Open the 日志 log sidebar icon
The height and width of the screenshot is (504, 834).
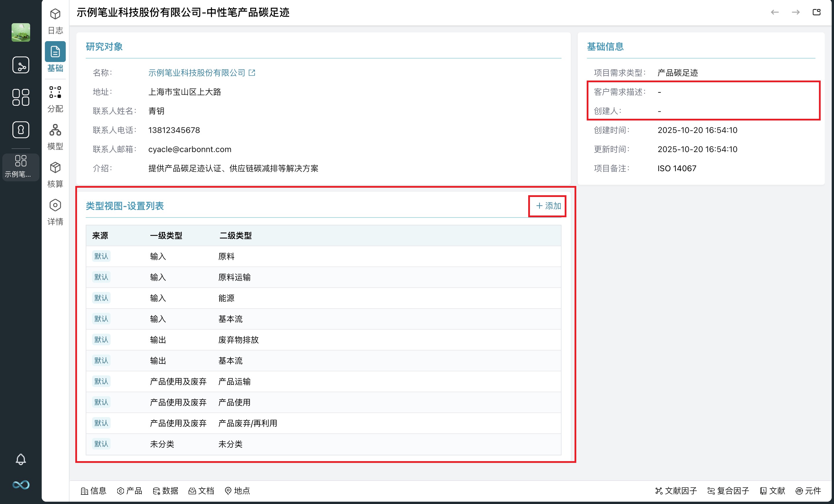point(55,21)
